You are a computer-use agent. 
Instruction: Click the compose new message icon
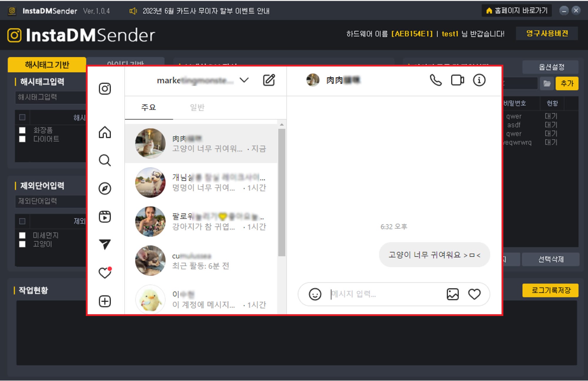[x=269, y=80]
